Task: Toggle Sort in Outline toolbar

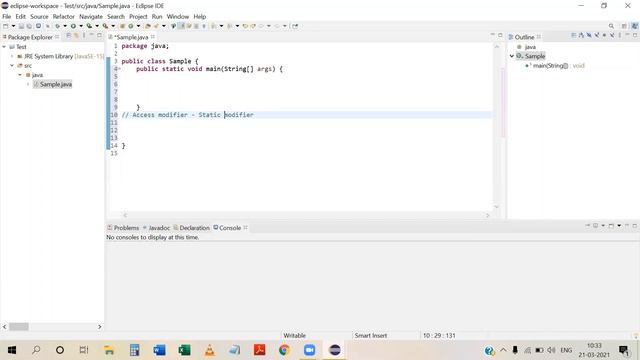Action: pyautogui.click(x=581, y=36)
